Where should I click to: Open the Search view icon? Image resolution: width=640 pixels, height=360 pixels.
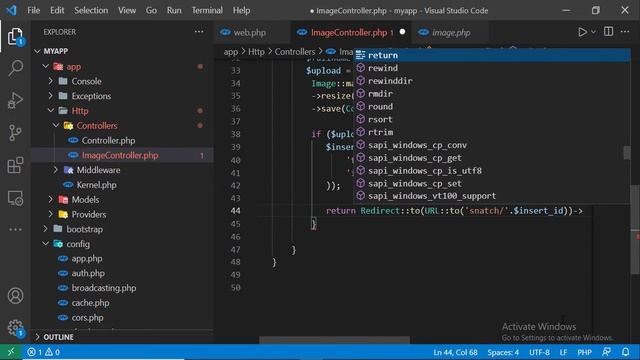(x=15, y=68)
